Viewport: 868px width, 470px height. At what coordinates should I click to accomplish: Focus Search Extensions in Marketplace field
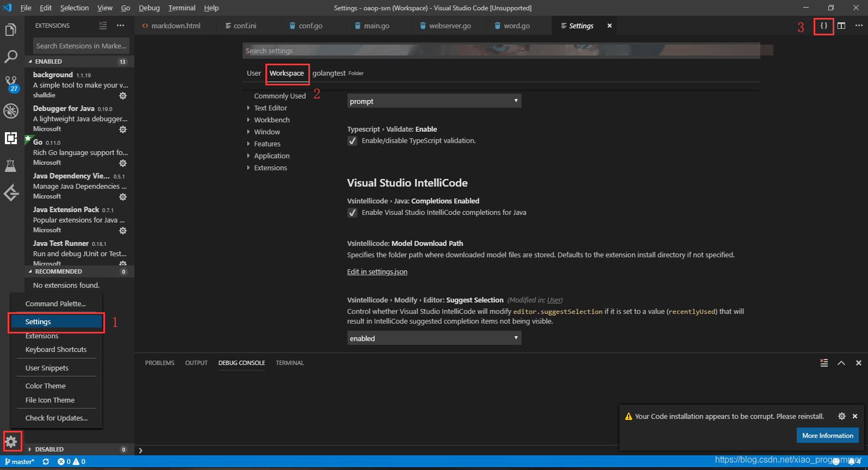pos(81,46)
